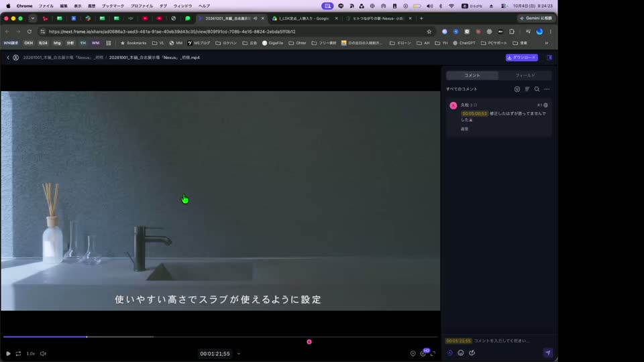Open the location pin guide icon in player
The height and width of the screenshot is (362, 644).
coord(413,353)
